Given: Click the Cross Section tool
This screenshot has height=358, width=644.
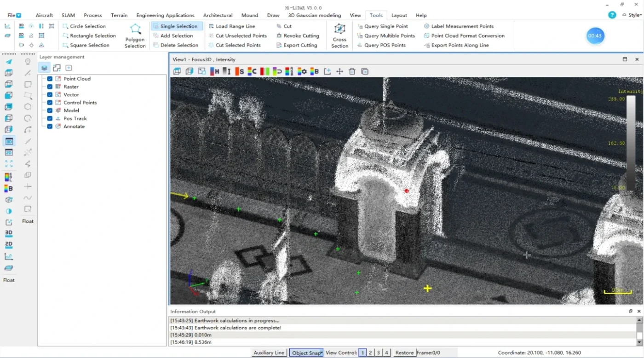Looking at the screenshot, I should [x=339, y=35].
